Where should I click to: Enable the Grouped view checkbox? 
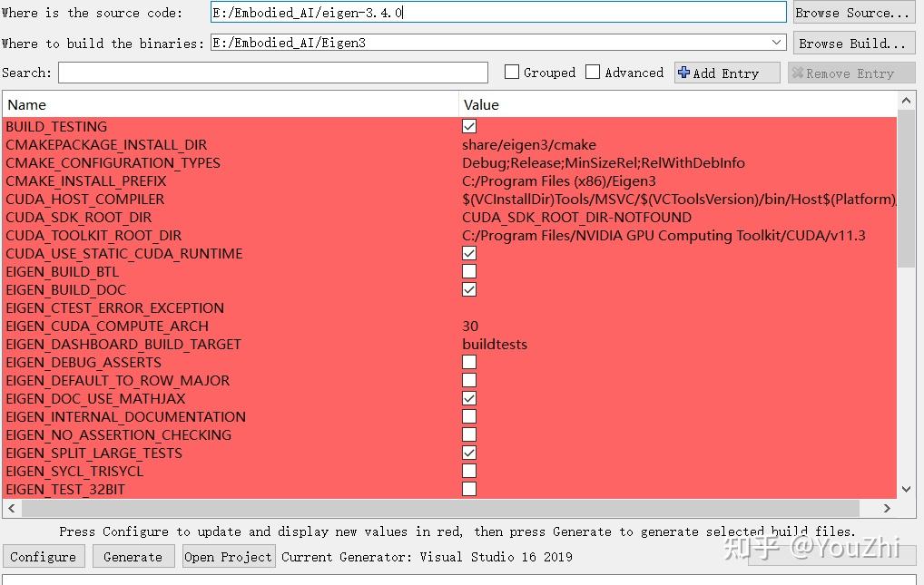click(x=511, y=72)
